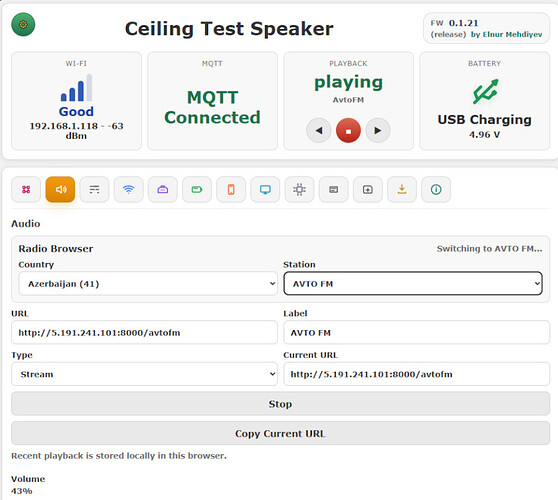Open the Elnur Mehdiyev author link

point(506,35)
